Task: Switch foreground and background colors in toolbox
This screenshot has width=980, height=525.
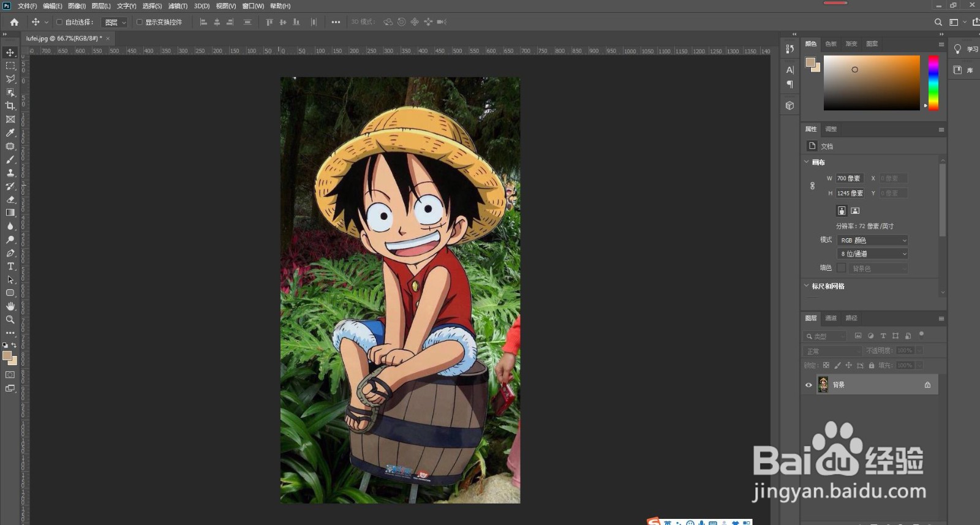Action: [x=14, y=346]
